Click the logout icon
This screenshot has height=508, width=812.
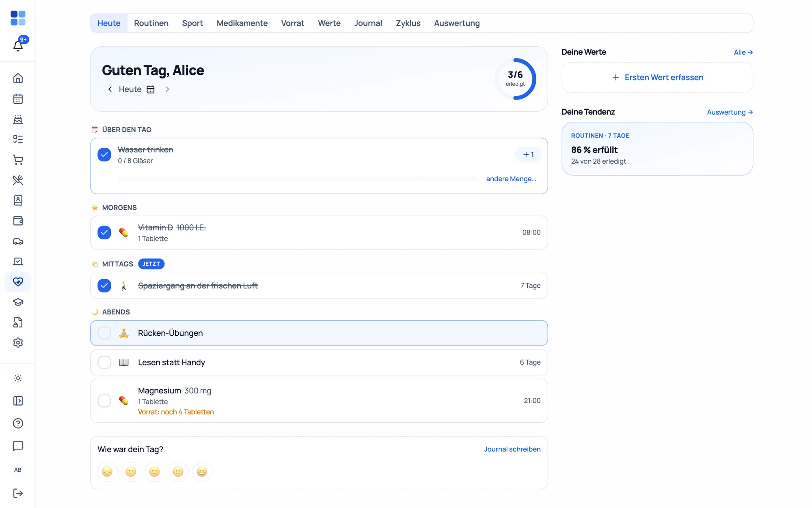click(x=18, y=493)
